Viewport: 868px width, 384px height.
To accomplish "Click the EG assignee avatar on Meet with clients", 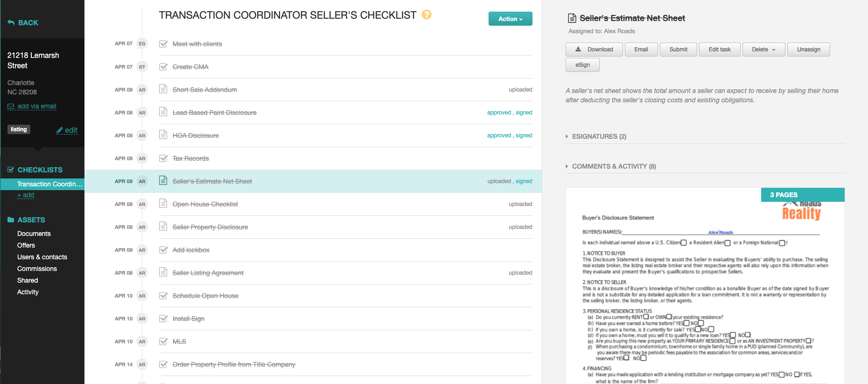I will 142,44.
